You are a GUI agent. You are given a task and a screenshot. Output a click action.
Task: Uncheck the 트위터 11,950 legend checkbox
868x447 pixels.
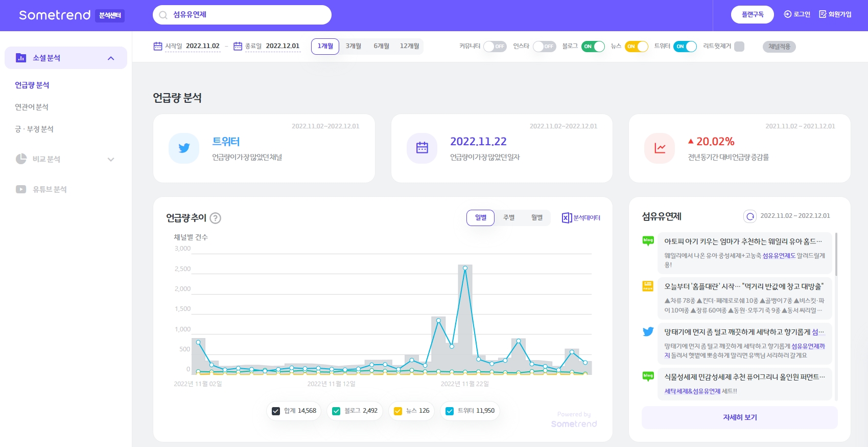click(x=450, y=411)
